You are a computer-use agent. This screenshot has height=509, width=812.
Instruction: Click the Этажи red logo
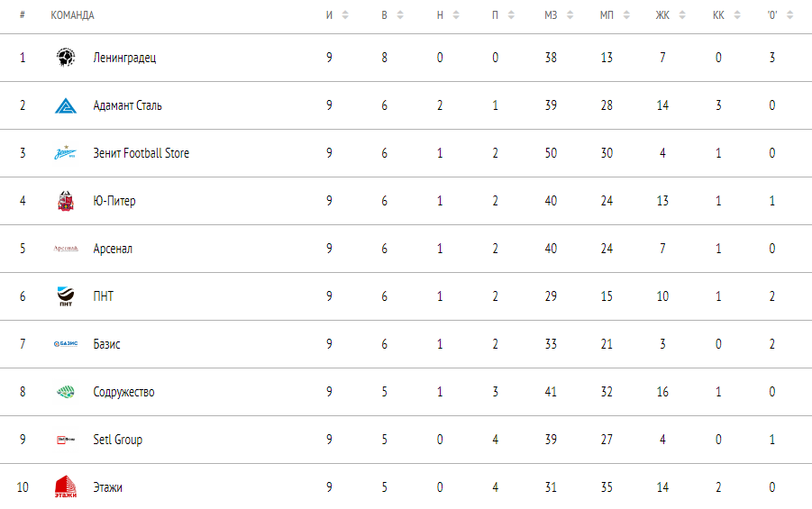[66, 487]
